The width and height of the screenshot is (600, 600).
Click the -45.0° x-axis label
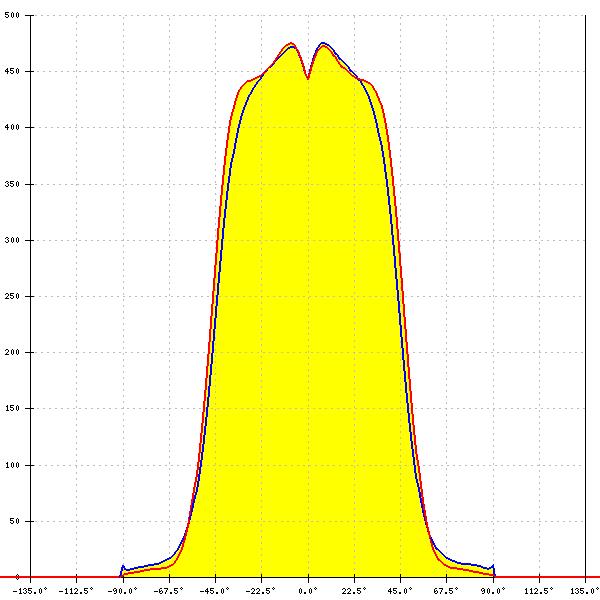pos(215,591)
